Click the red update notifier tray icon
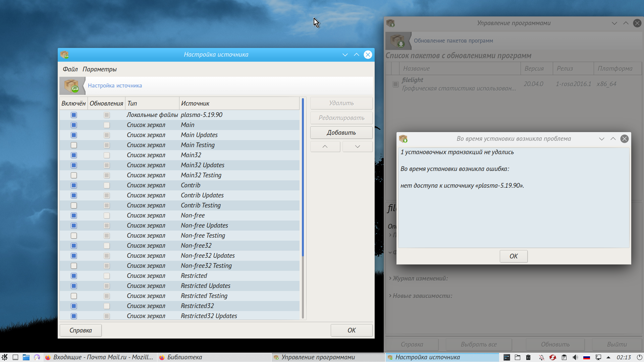Screen dimensions: 644x362 pos(552,357)
